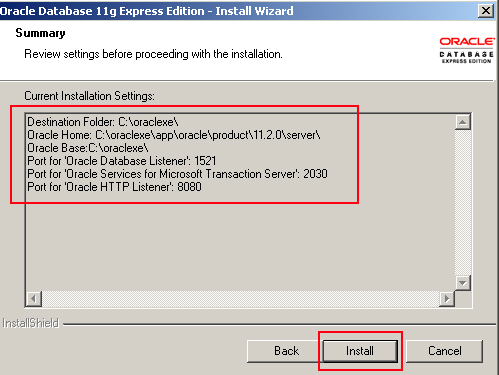Screen dimensions: 499x375
Task: Click the settings box scroll down arrow
Action: tap(463, 283)
